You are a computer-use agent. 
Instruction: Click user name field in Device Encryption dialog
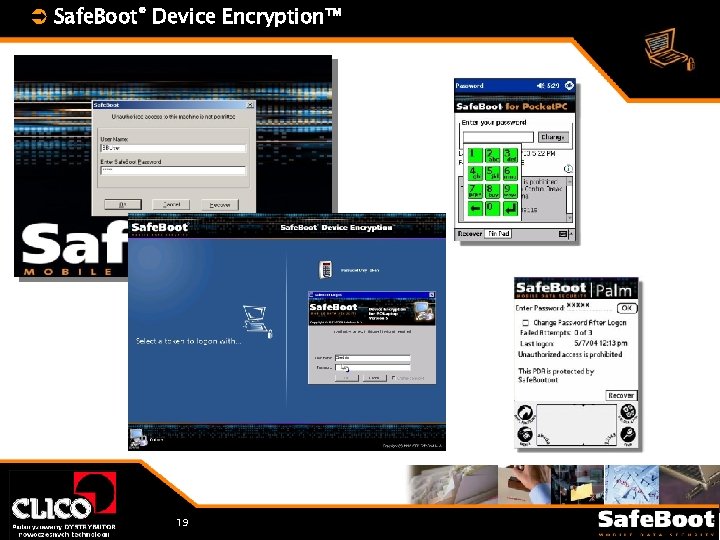(x=372, y=358)
